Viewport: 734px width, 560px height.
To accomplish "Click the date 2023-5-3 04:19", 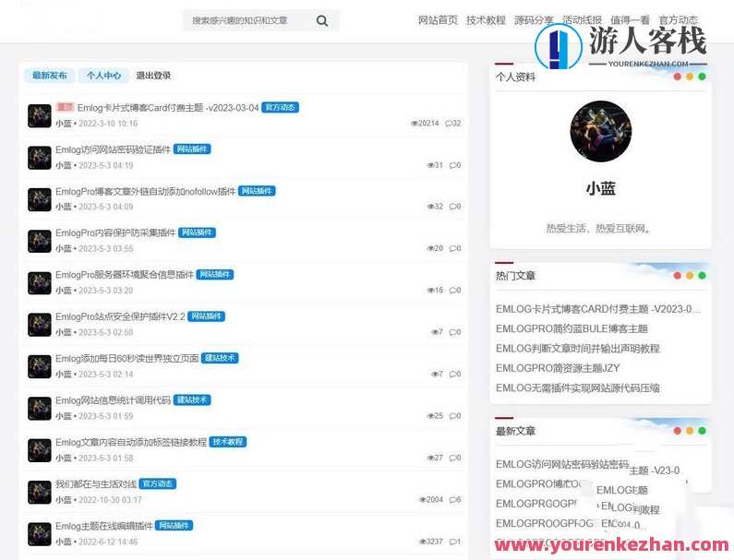I will [x=106, y=166].
